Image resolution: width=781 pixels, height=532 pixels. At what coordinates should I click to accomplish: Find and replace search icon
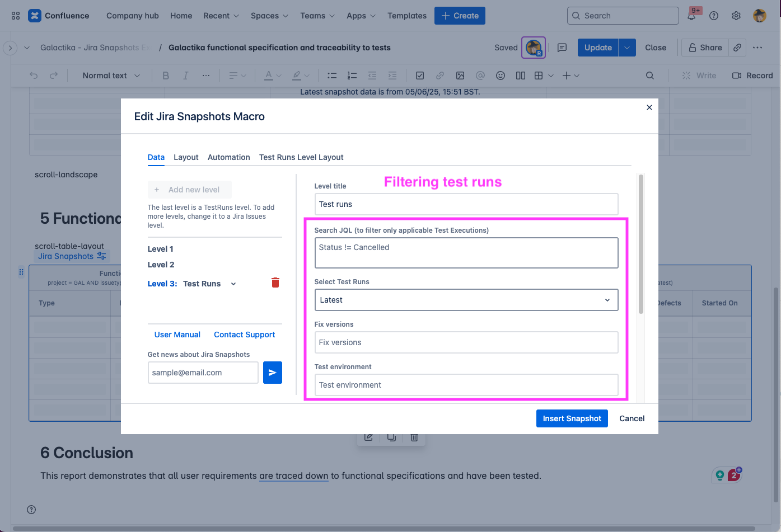[x=650, y=76]
